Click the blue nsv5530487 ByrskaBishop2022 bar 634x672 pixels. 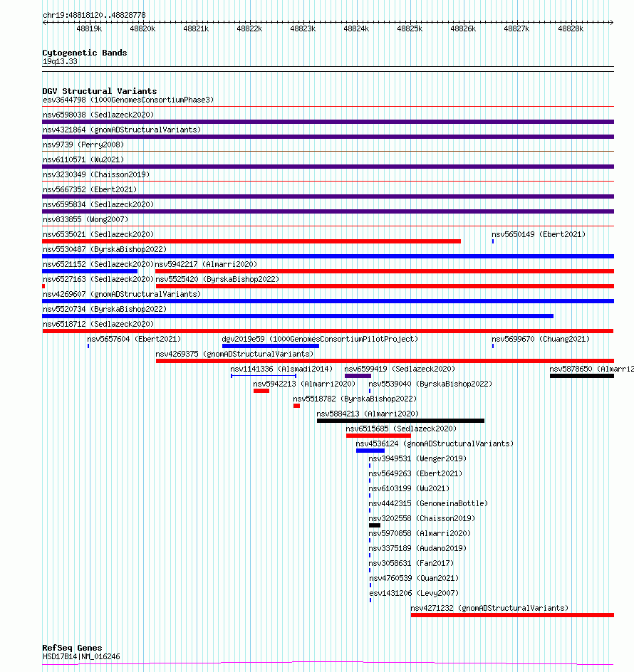pos(328,256)
